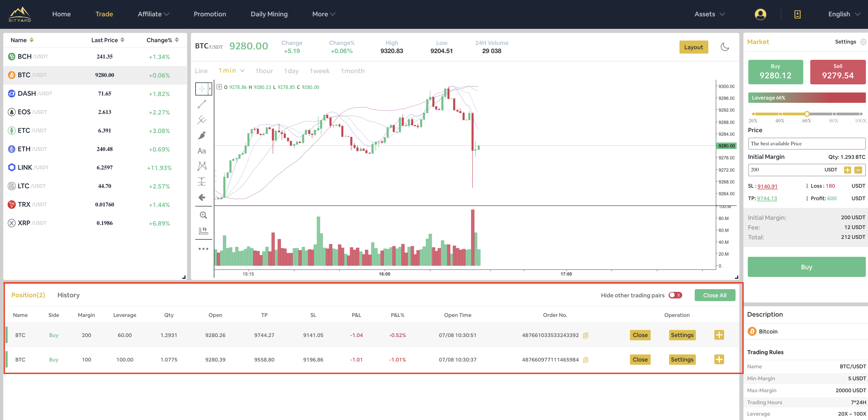Screen dimensions: 868x420
Task: Select the brush drawing tool
Action: click(x=202, y=135)
